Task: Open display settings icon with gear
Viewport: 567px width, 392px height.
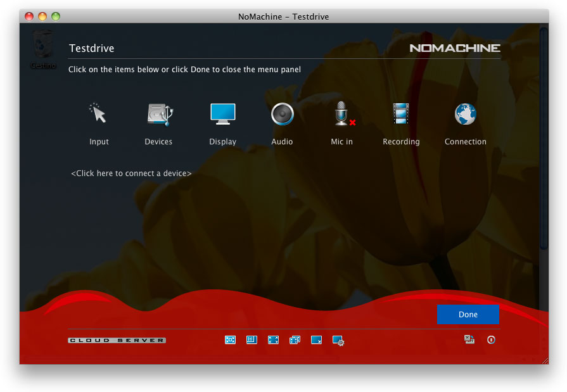Action: click(338, 341)
